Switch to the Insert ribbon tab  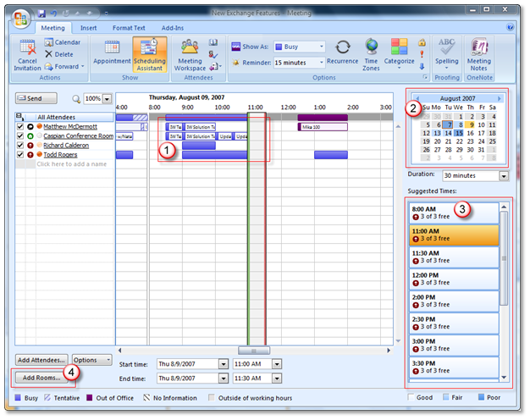point(88,28)
